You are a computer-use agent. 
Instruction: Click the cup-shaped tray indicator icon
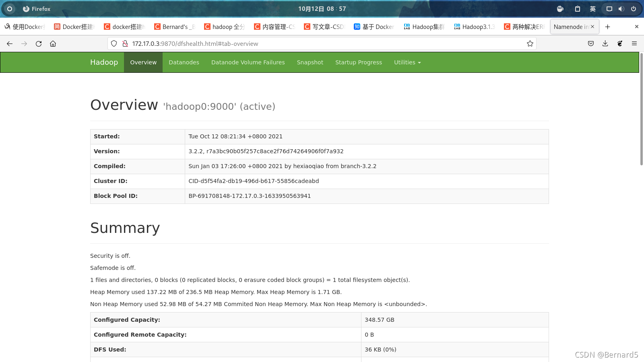(x=560, y=8)
